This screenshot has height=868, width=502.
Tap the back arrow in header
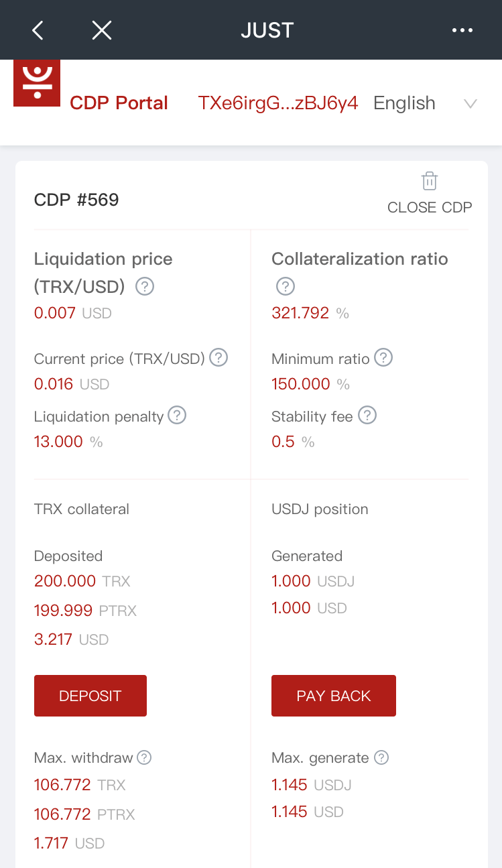38,30
